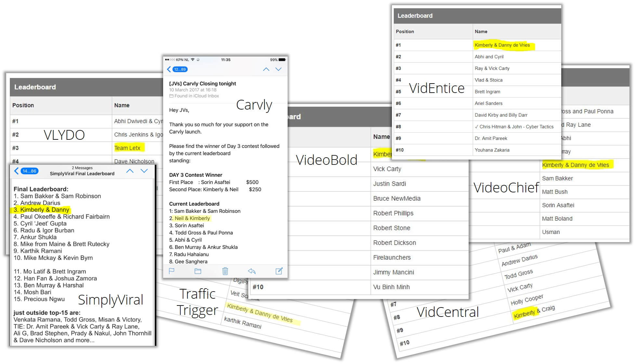Click the 14...86 inbox badge
The height and width of the screenshot is (364, 635).
click(29, 171)
